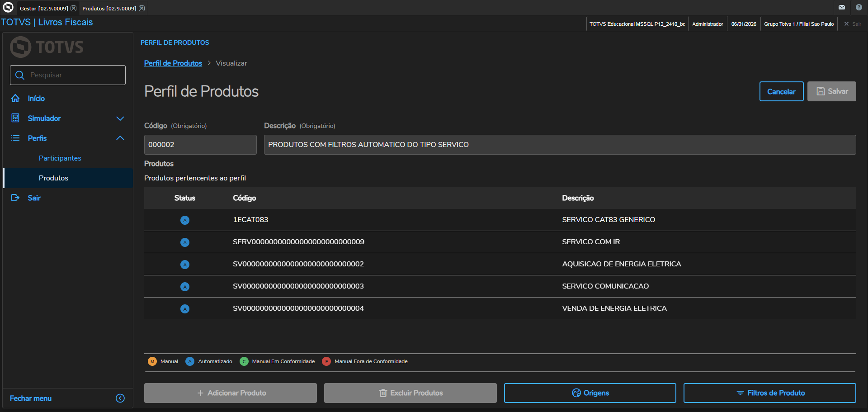868x412 pixels.
Task: Click the Sair button in the top bar
Action: coord(853,24)
